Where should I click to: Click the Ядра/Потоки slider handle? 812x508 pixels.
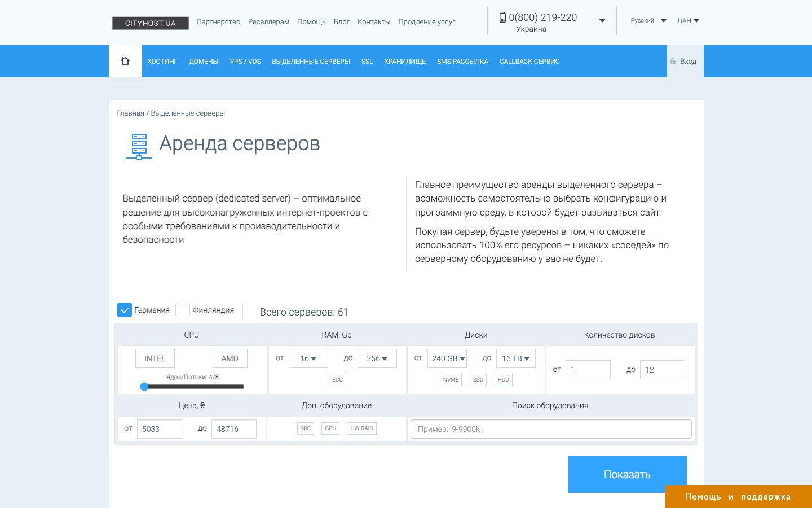pos(144,387)
